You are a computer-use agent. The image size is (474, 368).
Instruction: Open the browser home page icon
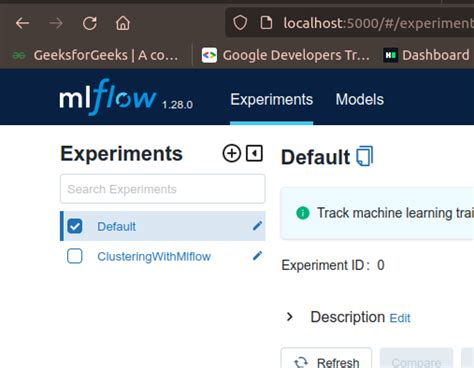[x=123, y=23]
